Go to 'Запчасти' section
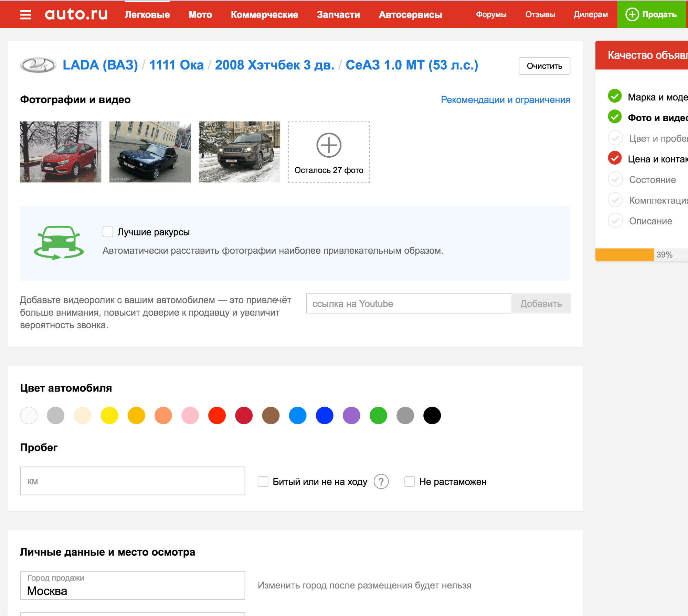688x616 pixels. [x=338, y=15]
